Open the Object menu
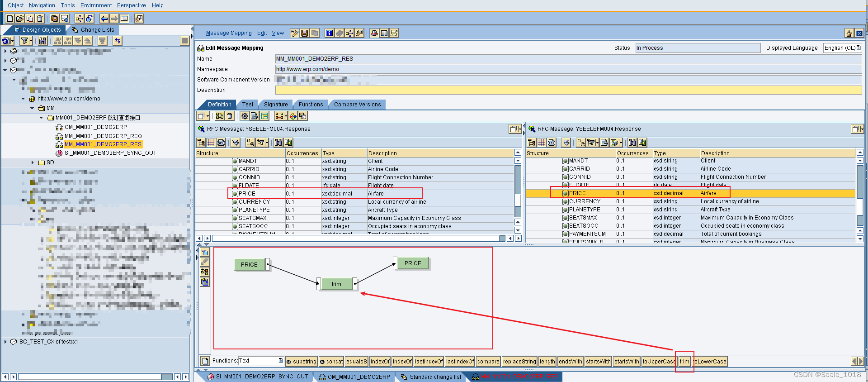This screenshot has height=382, width=868. coord(16,5)
